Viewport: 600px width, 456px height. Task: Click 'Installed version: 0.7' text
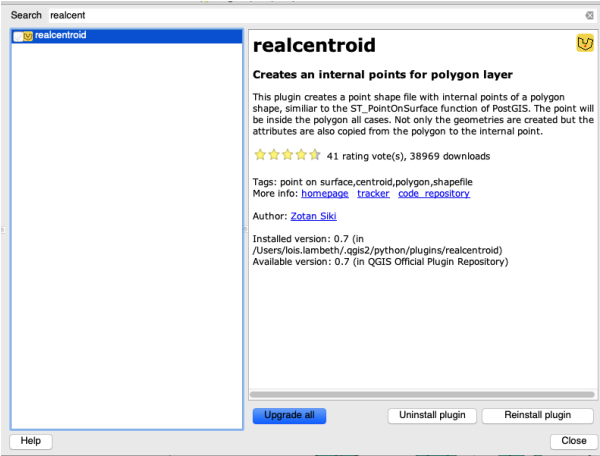pyautogui.click(x=300, y=239)
